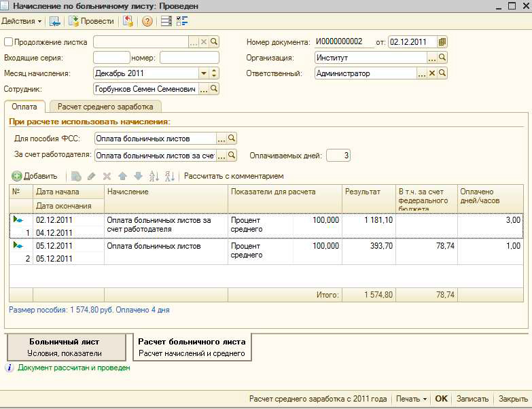Open the Действия dropdown menu
The width and height of the screenshot is (532, 409).
21,21
